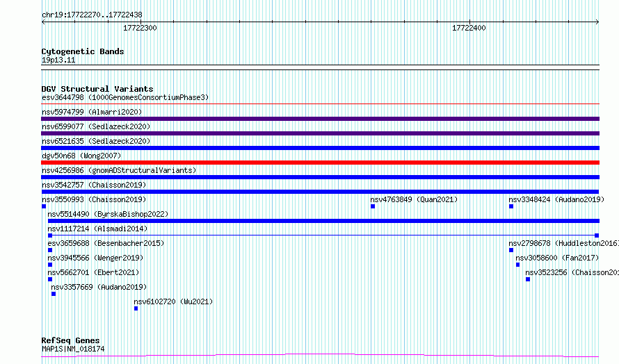Screen dimensions: 619x364
Task: Click the purple bar of nsv6599077
Action: point(320,133)
